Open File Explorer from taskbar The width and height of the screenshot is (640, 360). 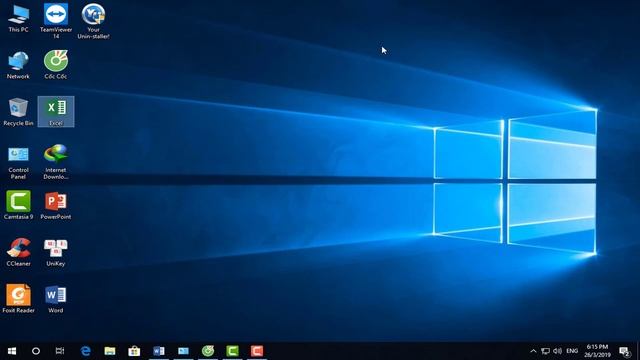pyautogui.click(x=110, y=351)
